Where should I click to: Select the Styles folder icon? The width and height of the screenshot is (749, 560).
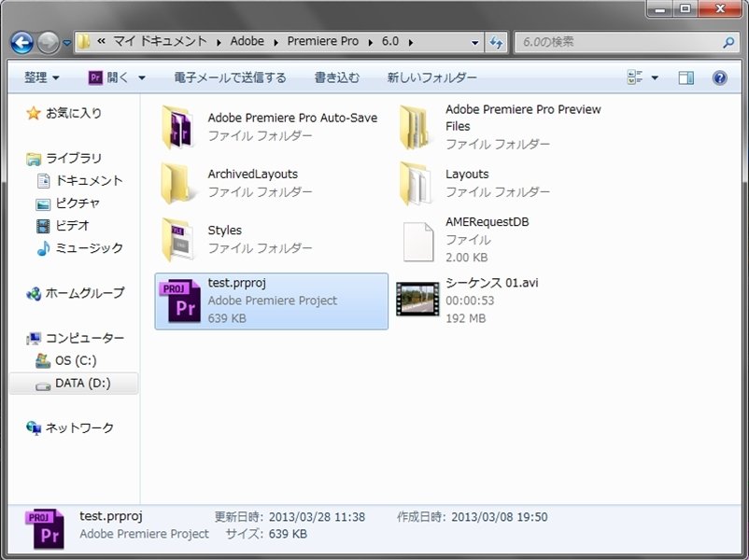tap(177, 239)
